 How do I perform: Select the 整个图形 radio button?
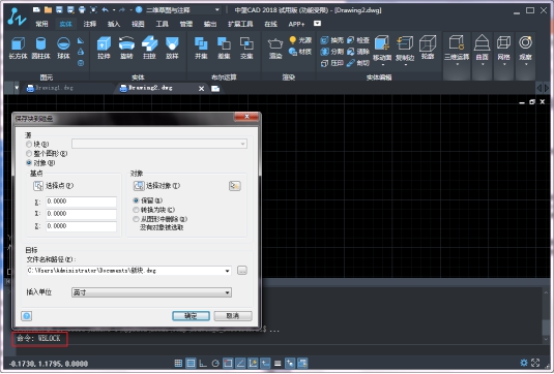pos(29,153)
